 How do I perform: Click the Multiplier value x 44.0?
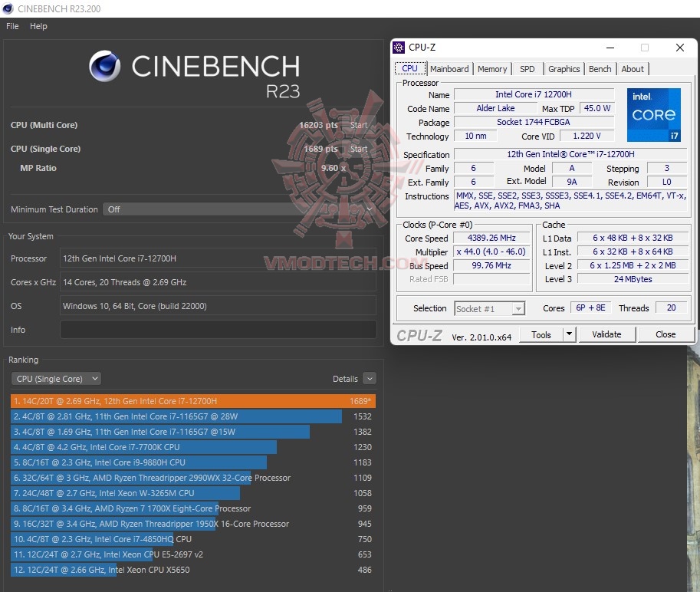click(x=491, y=252)
